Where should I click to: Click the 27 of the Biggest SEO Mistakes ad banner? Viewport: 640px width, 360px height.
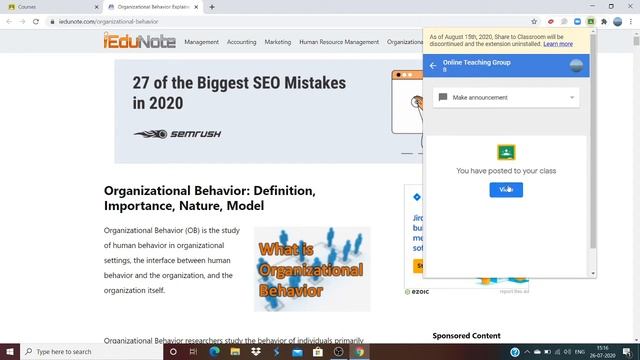click(x=269, y=111)
